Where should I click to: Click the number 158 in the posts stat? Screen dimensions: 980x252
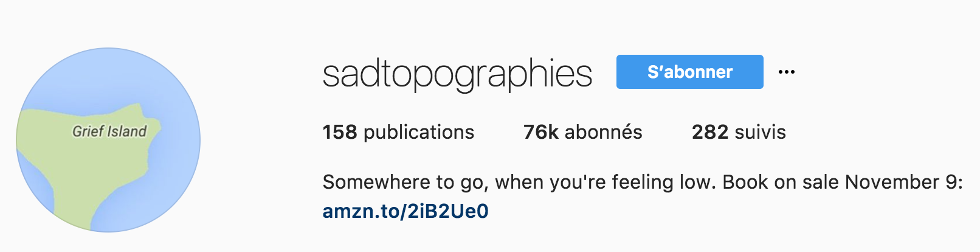[x=340, y=132]
